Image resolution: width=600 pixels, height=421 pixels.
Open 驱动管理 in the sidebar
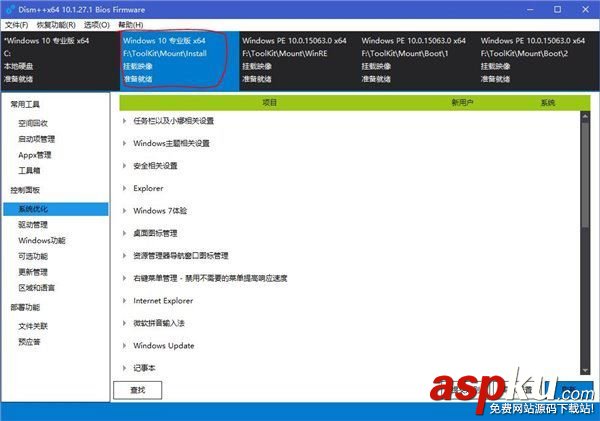(x=33, y=225)
